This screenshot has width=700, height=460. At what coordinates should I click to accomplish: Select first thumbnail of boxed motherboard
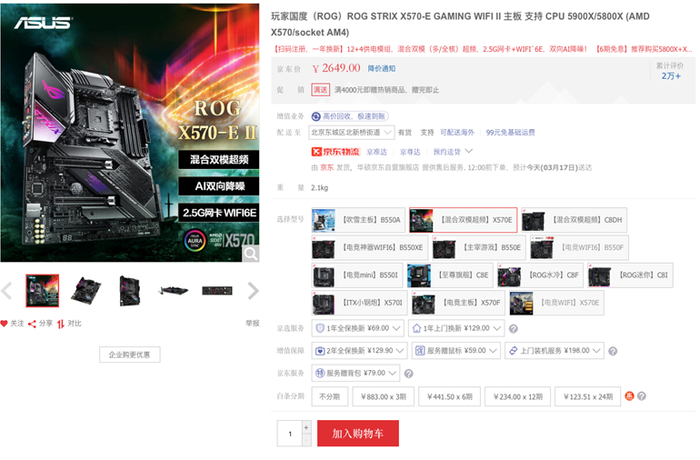coord(42,291)
